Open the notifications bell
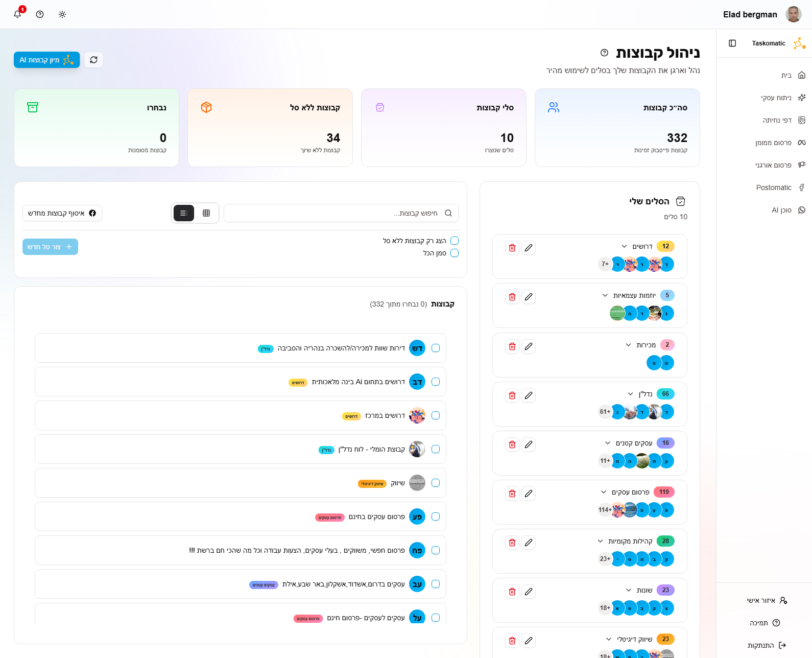Screen dimensions: 812x658 coord(17,14)
